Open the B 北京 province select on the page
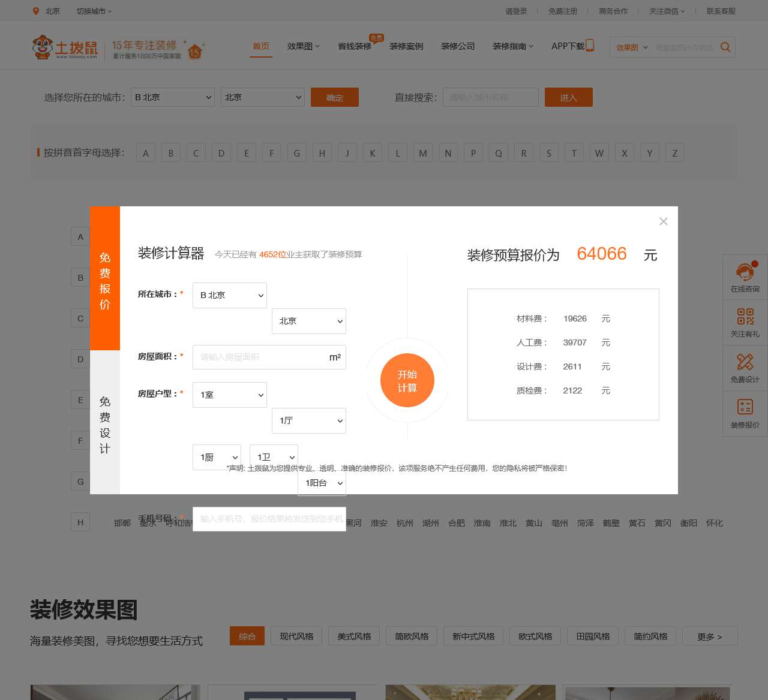Image resolution: width=768 pixels, height=700 pixels. [x=173, y=97]
